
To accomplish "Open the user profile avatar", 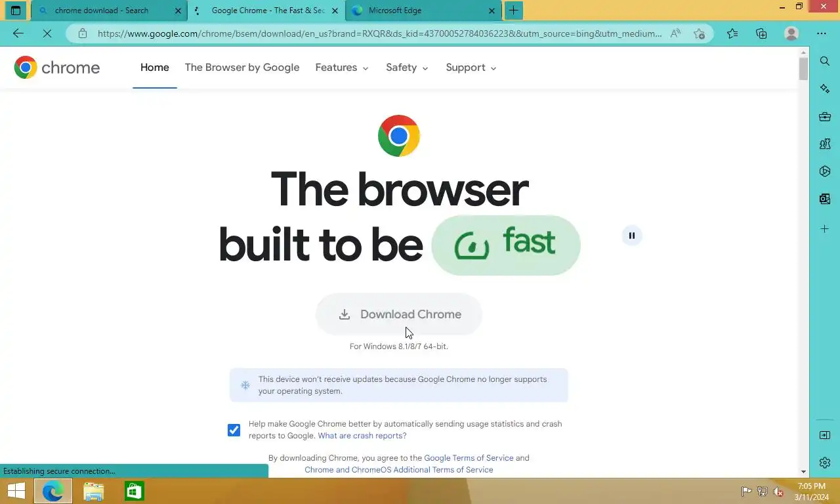I will coord(791,33).
